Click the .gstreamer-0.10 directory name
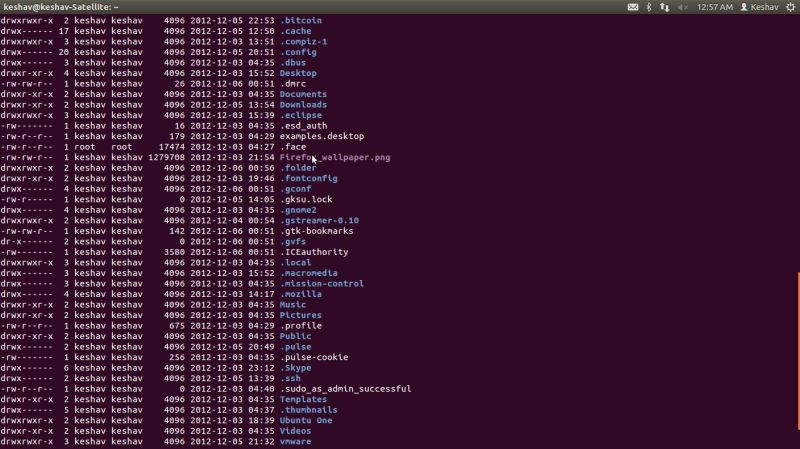This screenshot has height=449, width=800. pyautogui.click(x=319, y=220)
